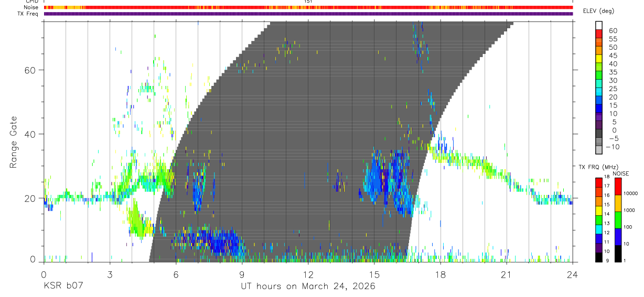
Task: Click the CPID value "151" above the plot
Action: click(308, 2)
